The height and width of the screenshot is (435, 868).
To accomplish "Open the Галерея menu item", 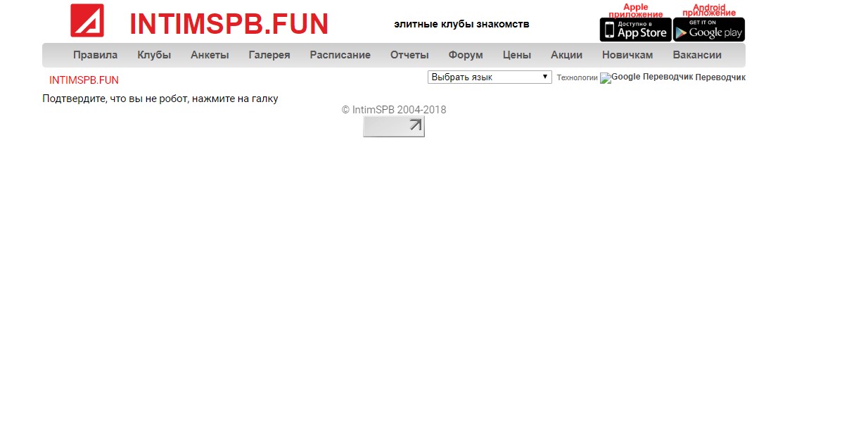I will pyautogui.click(x=269, y=55).
